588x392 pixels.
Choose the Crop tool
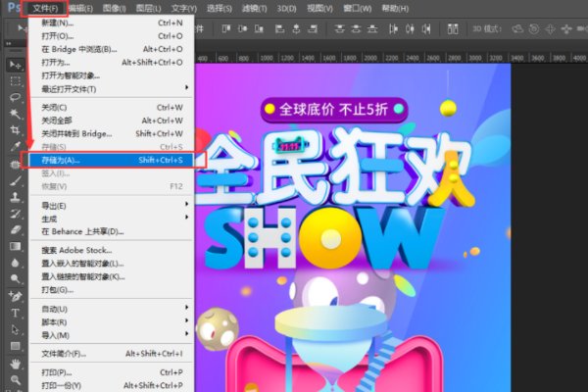(14, 130)
